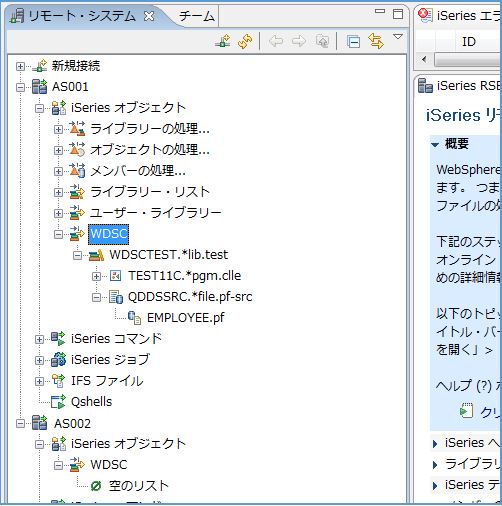The width and height of the screenshot is (502, 506).
Task: Expand iSeries ジョブ node
Action: pyautogui.click(x=39, y=360)
